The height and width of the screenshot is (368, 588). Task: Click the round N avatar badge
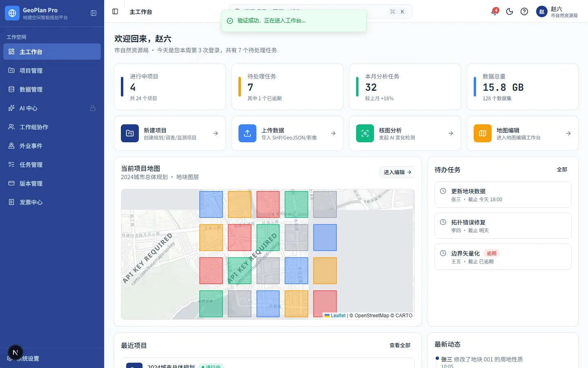tap(16, 352)
